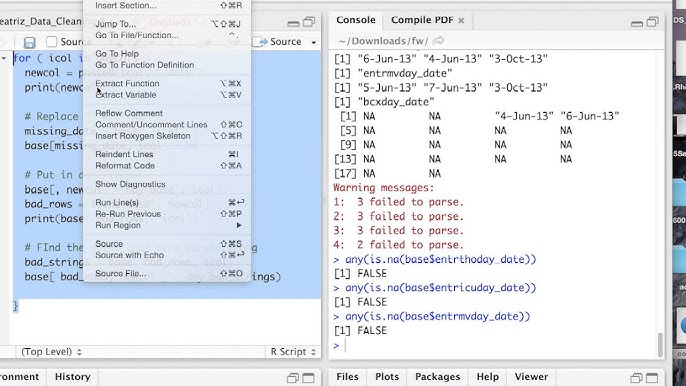Viewport: 686px width, 386px height.
Task: Switch to the Viewer tab
Action: tap(531, 377)
